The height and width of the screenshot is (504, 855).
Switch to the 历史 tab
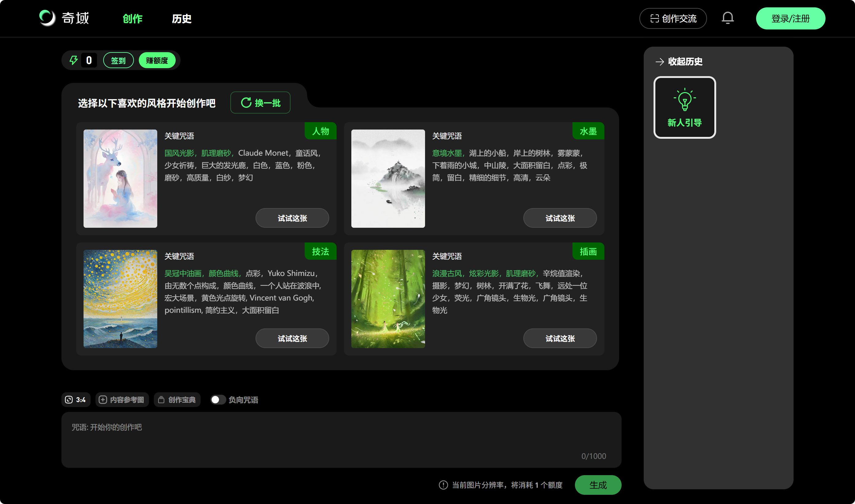pyautogui.click(x=182, y=19)
